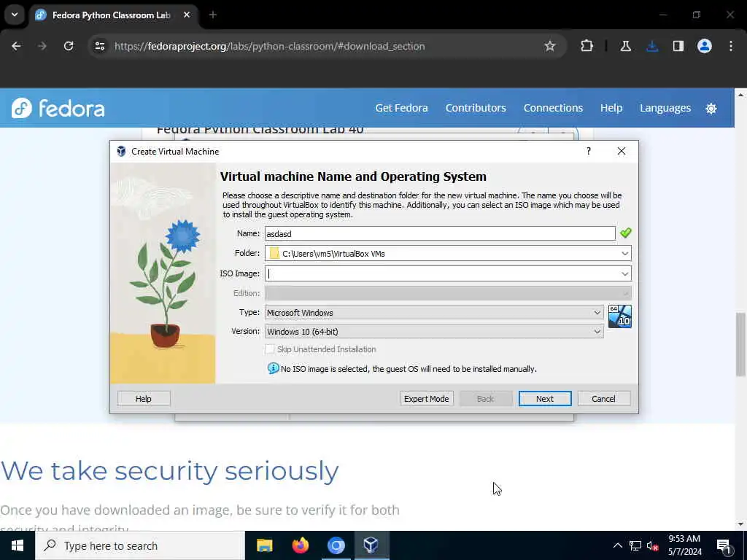Open Firefox from taskbar
747x560 pixels.
pyautogui.click(x=300, y=545)
